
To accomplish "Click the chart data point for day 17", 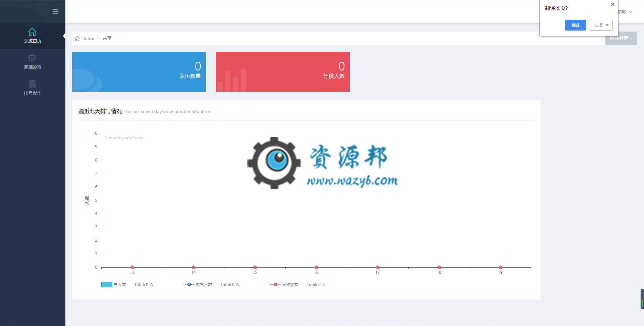I will click(378, 267).
